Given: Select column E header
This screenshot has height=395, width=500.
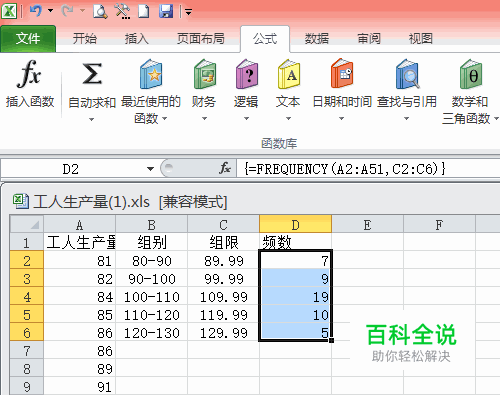Looking at the screenshot, I should [x=367, y=224].
